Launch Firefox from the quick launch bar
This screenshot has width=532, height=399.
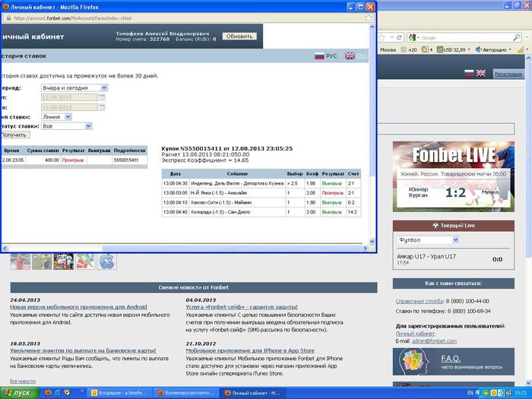(x=48, y=393)
